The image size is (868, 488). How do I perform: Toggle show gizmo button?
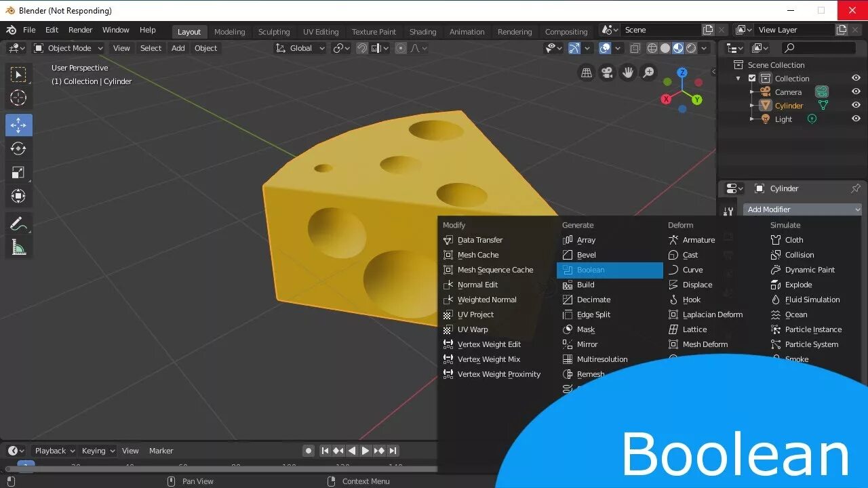tap(574, 48)
